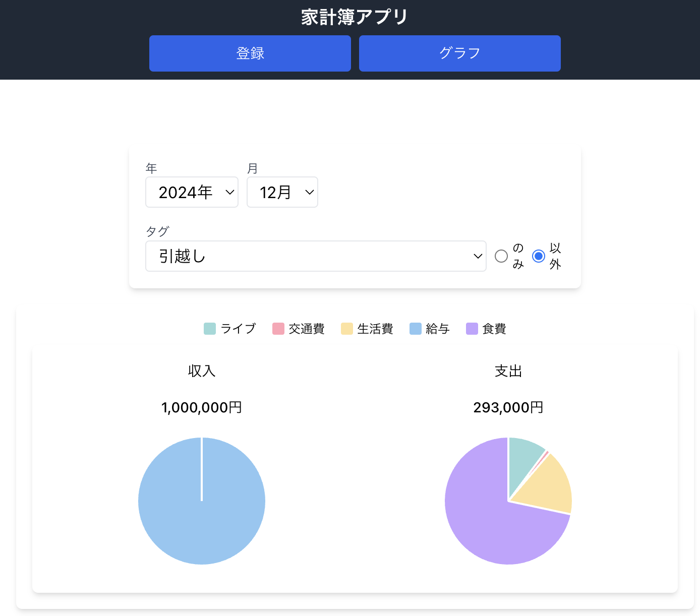
Task: Click the blue income pie chart
Action: tap(201, 502)
